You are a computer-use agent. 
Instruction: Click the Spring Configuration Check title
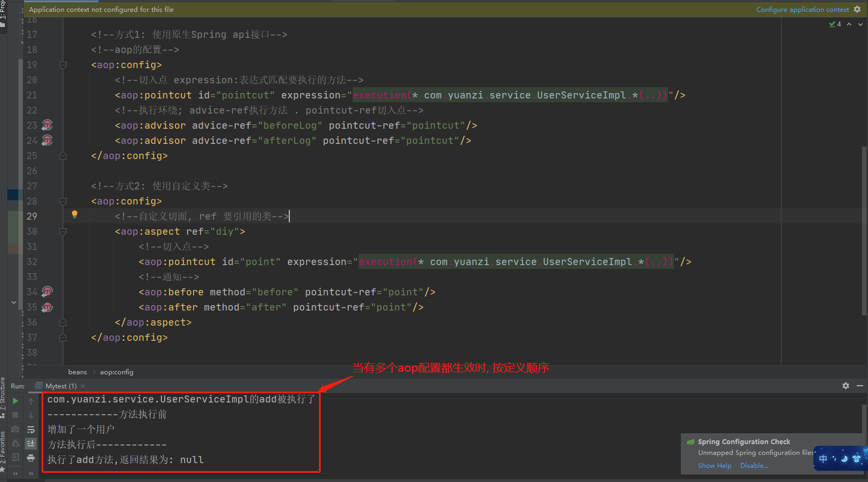[744, 442]
